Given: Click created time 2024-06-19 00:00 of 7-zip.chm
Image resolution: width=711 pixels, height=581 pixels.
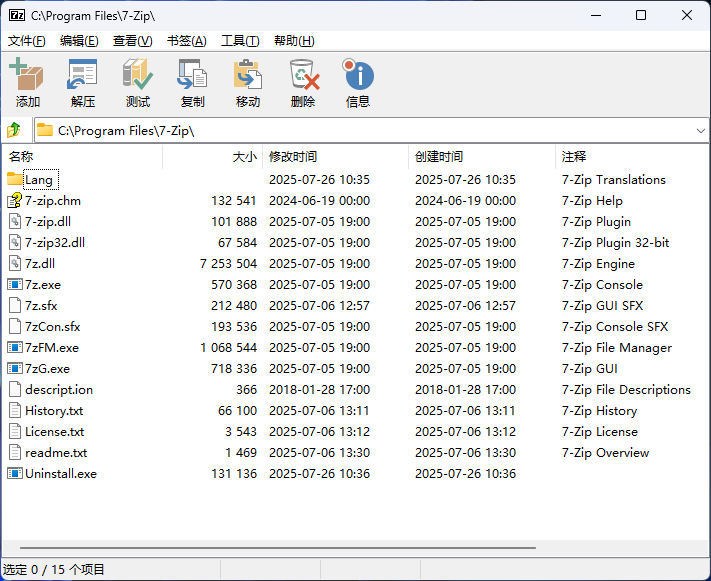Looking at the screenshot, I should coord(465,200).
